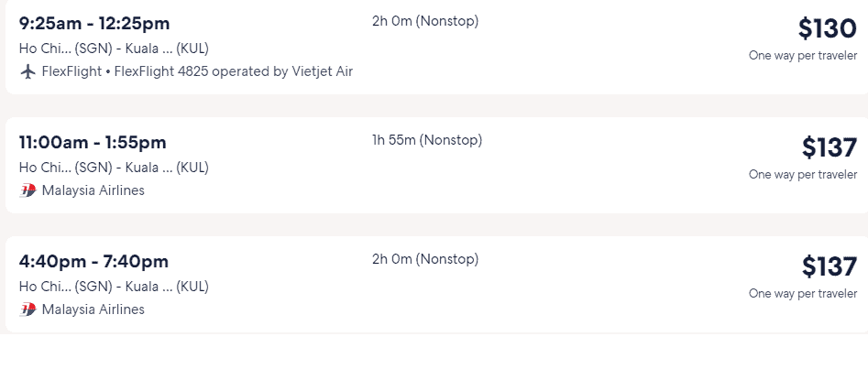This screenshot has height=369, width=868.
Task: Click the 2h 0m (Nonstop) duration on the 9:25am flight
Action: coord(425,22)
